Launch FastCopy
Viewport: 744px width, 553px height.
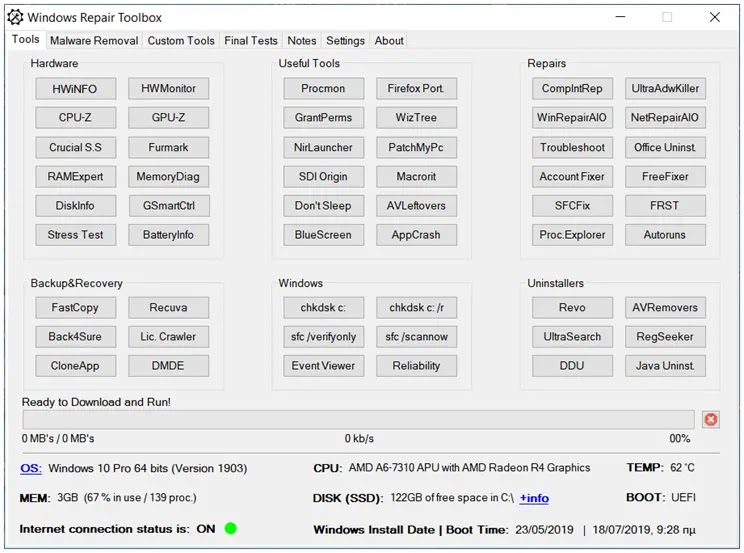pyautogui.click(x=75, y=308)
